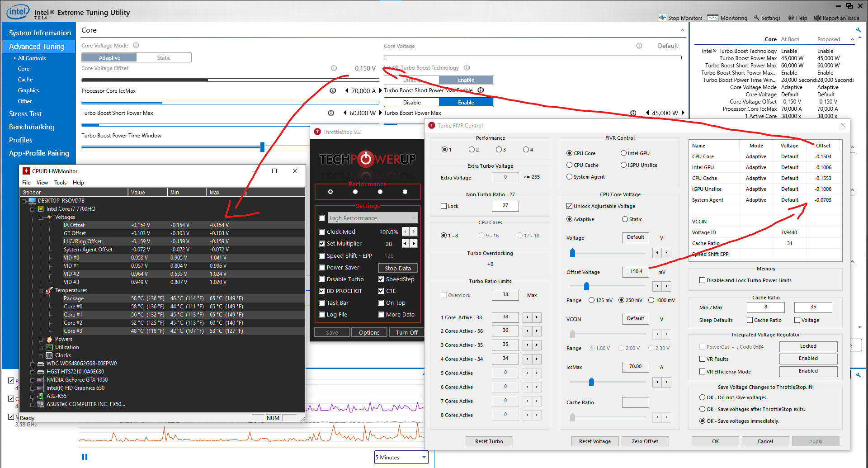Screen dimensions: 868x468
Task: Click info icon beside Core Voltage Offset
Action: click(x=334, y=68)
